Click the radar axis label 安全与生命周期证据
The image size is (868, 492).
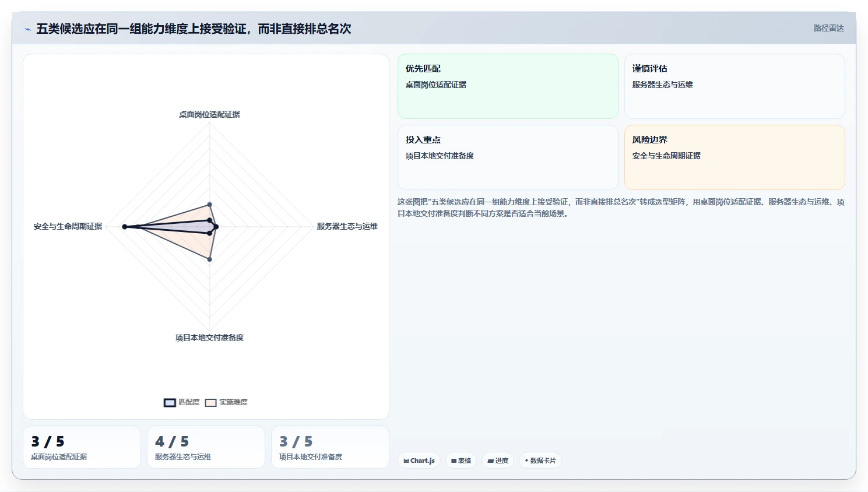click(x=68, y=226)
